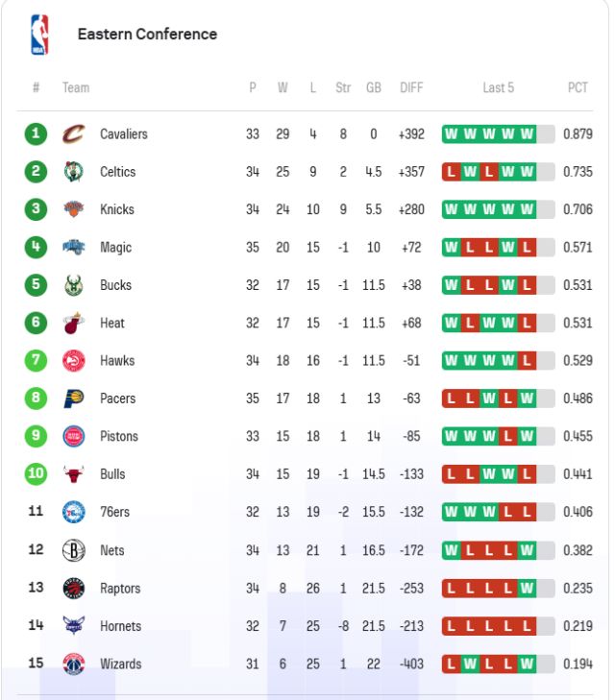Viewport: 615px width, 700px height.
Task: Click the Celtics team logo
Action: tap(74, 172)
